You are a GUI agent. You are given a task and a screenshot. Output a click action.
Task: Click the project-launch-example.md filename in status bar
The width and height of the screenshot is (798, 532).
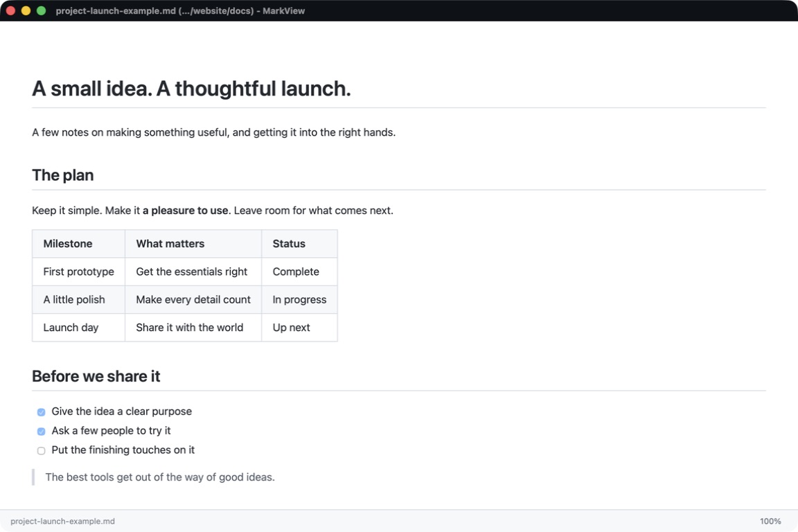pyautogui.click(x=62, y=522)
